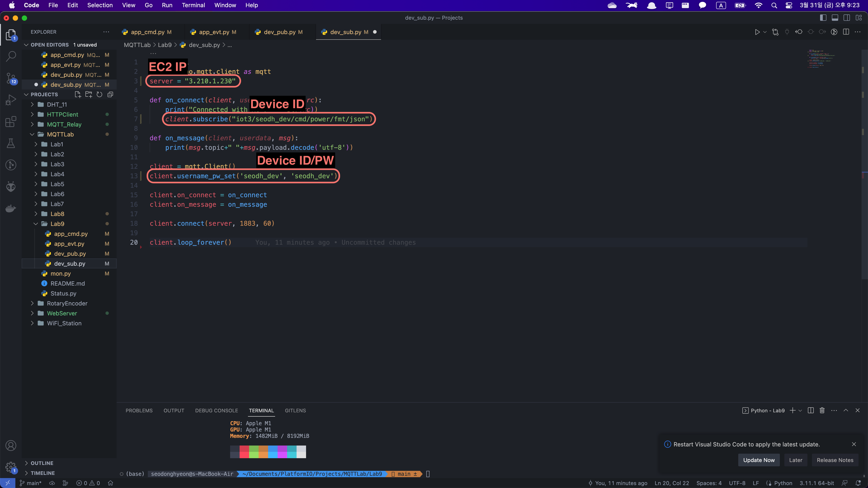Click the Update Now button
The image size is (868, 488).
click(x=759, y=460)
